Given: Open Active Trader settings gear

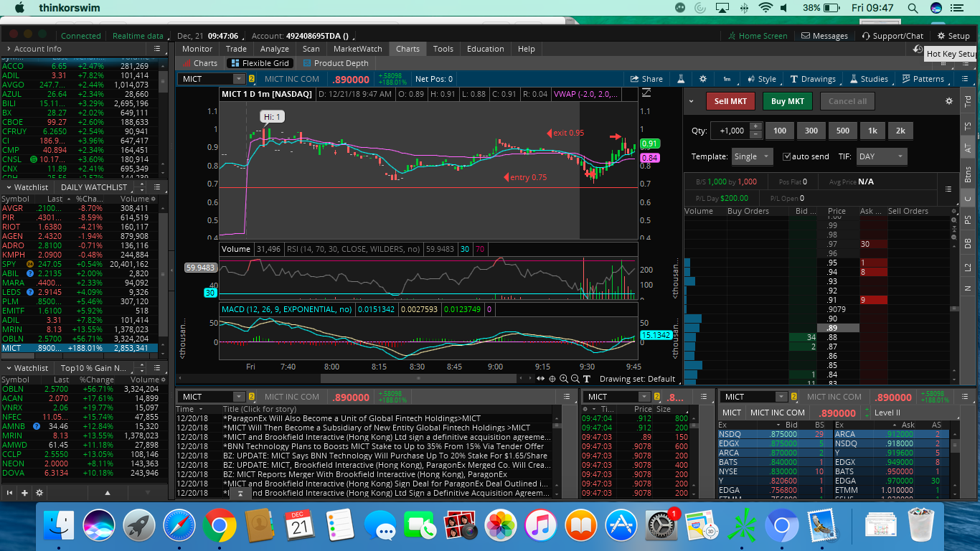Looking at the screenshot, I should pos(949,101).
